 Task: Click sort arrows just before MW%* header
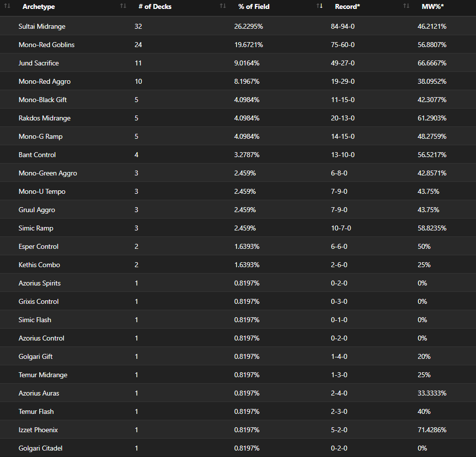tap(406, 6)
